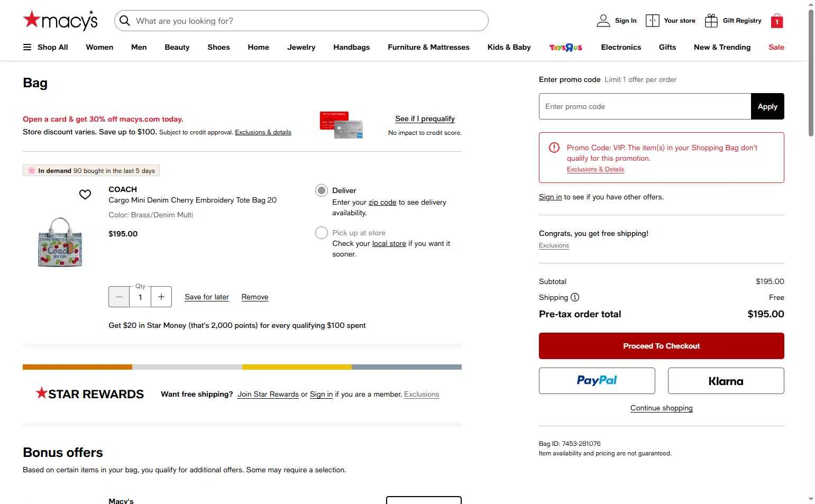Click the zip code link
The height and width of the screenshot is (504, 815).
(382, 202)
